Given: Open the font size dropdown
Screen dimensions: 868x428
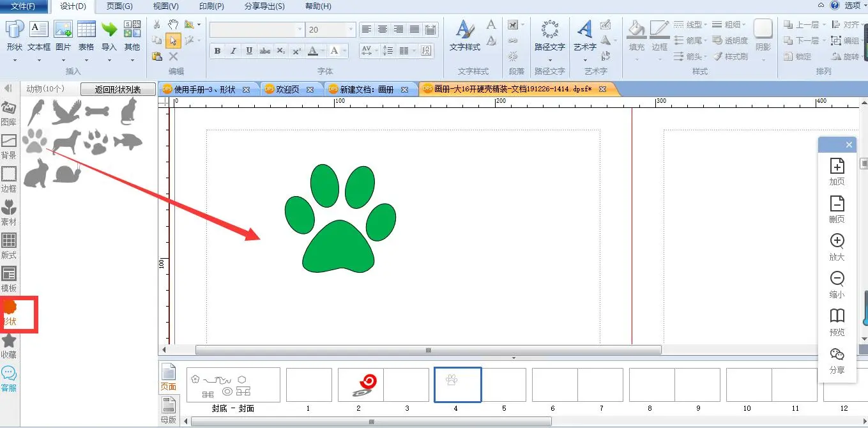Looking at the screenshot, I should [351, 30].
